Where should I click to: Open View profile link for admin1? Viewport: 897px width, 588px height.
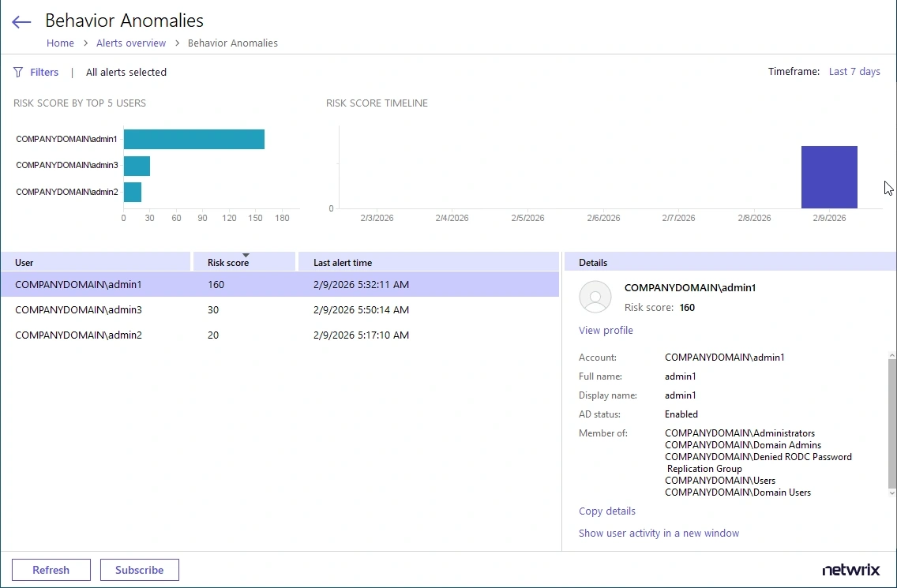tap(606, 331)
